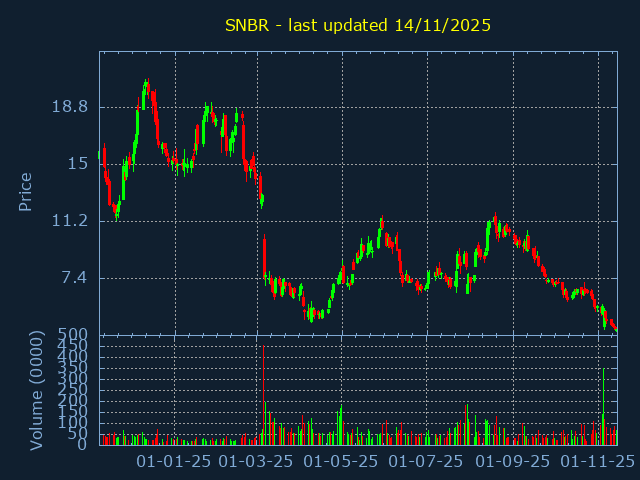Click the 01-05-25 date axis label
This screenshot has height=480, width=640.
coord(341,461)
